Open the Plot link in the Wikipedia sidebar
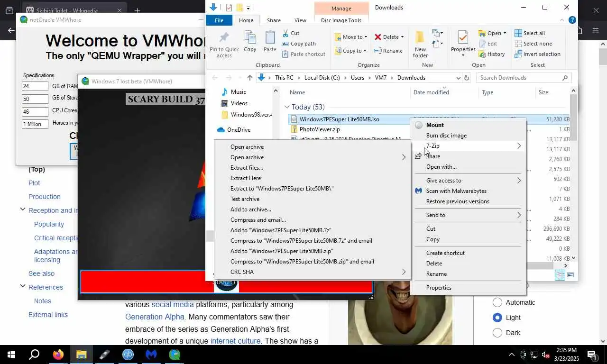 34,183
